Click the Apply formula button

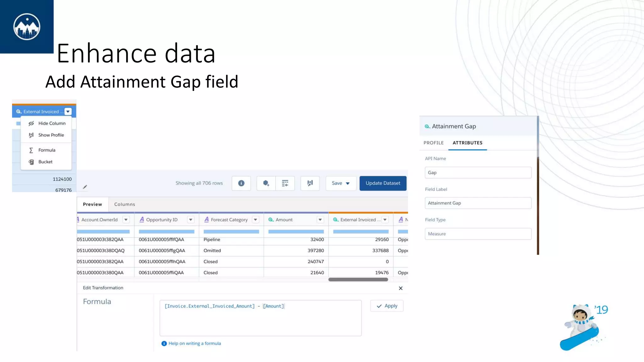pyautogui.click(x=387, y=306)
